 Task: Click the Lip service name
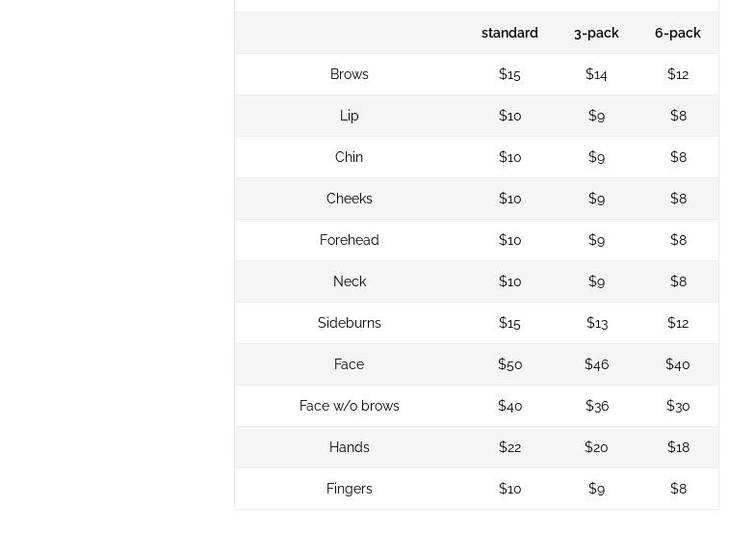349,116
